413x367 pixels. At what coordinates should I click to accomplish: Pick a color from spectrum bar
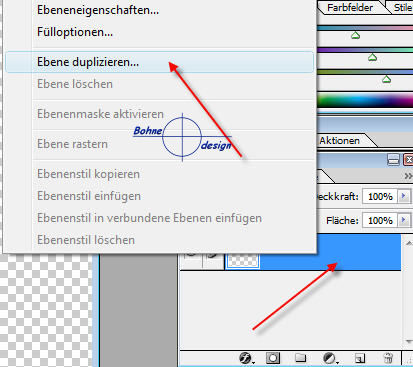[x=365, y=101]
